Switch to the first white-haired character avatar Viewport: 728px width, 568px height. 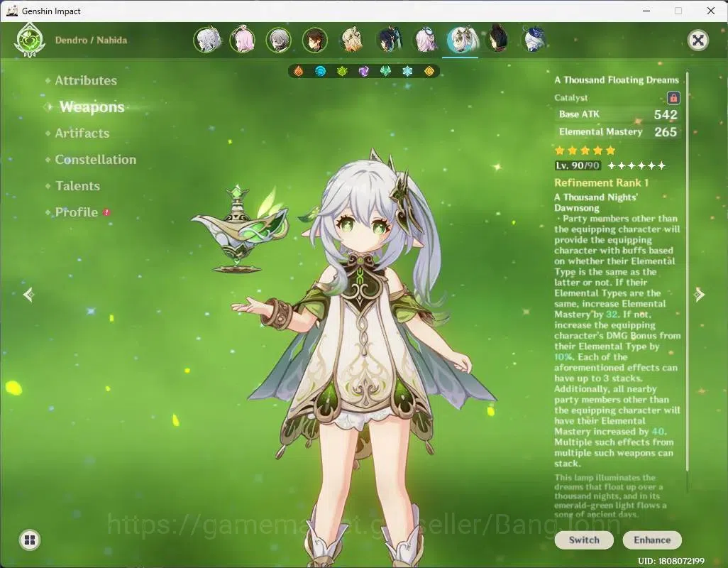(206, 40)
